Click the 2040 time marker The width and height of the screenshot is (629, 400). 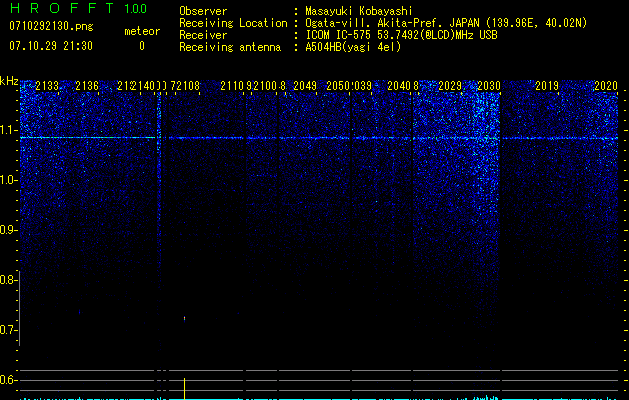coord(399,86)
